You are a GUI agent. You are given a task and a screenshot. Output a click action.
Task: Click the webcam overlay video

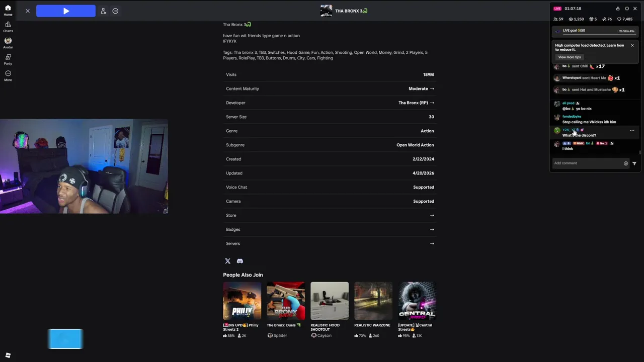point(84,166)
